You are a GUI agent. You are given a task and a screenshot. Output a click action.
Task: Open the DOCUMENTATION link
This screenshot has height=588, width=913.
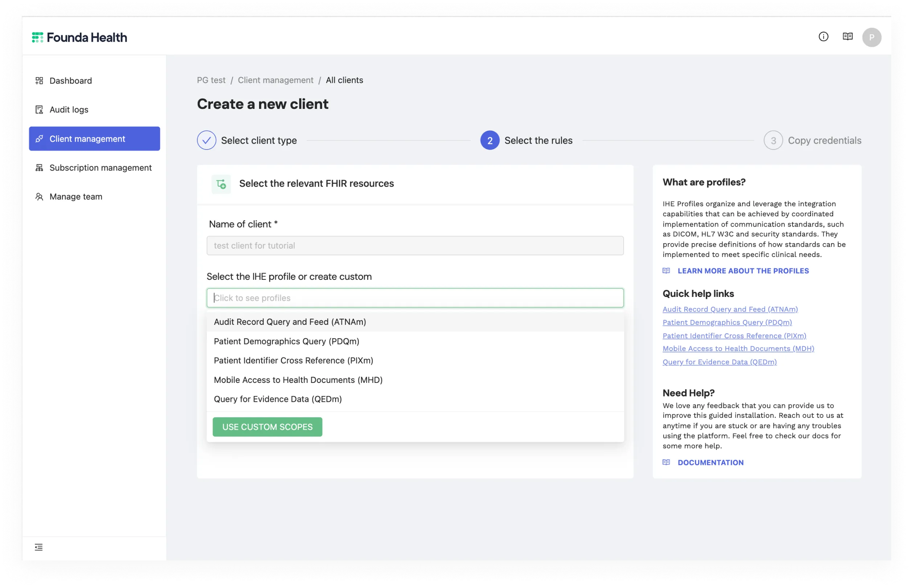[710, 462]
